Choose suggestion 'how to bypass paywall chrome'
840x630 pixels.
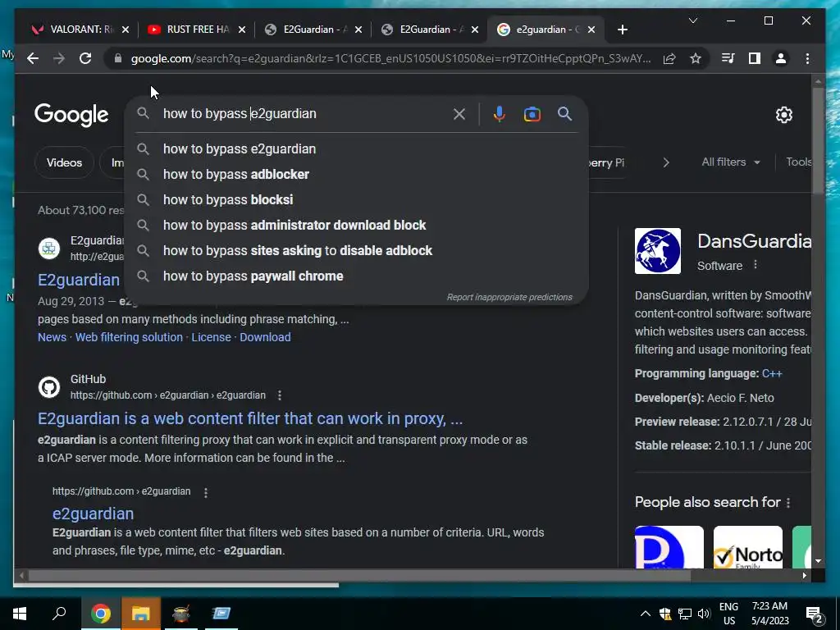[356, 276]
